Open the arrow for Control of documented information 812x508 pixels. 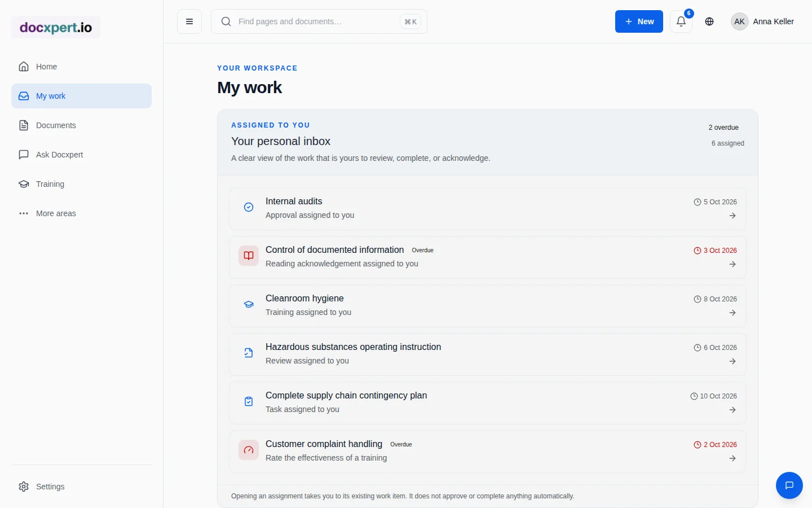coord(732,264)
